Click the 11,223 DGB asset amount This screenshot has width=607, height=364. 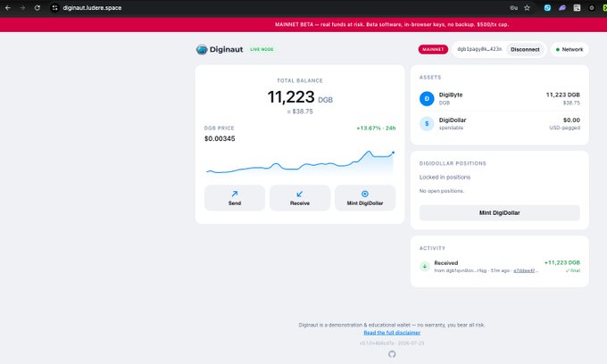(563, 95)
